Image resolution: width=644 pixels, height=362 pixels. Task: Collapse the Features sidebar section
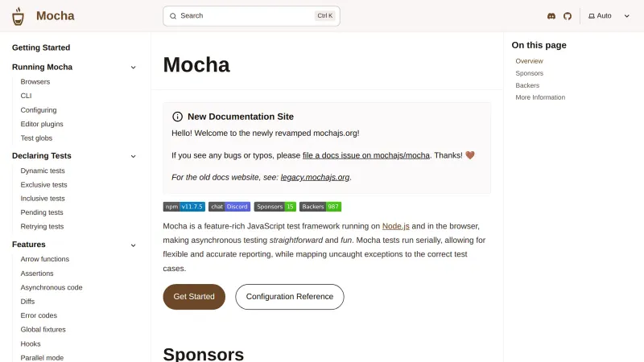coord(134,245)
